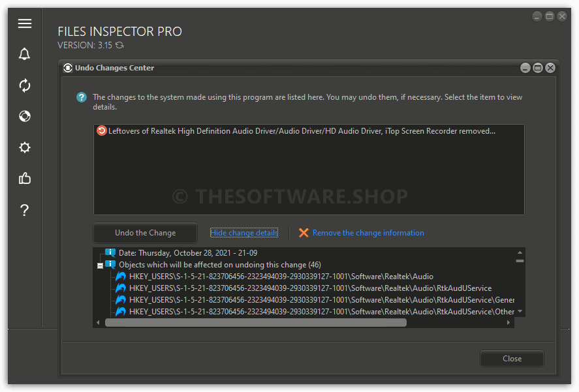Screen dimensions: 579x392
Task: Click the up arrow of the details vertical scrollbar
Action: [x=520, y=252]
